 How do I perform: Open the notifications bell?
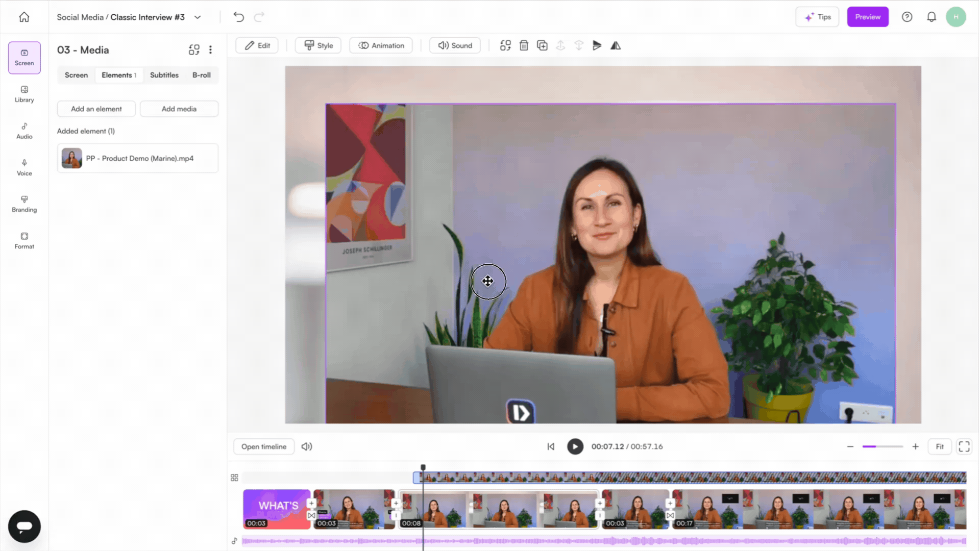tap(932, 17)
